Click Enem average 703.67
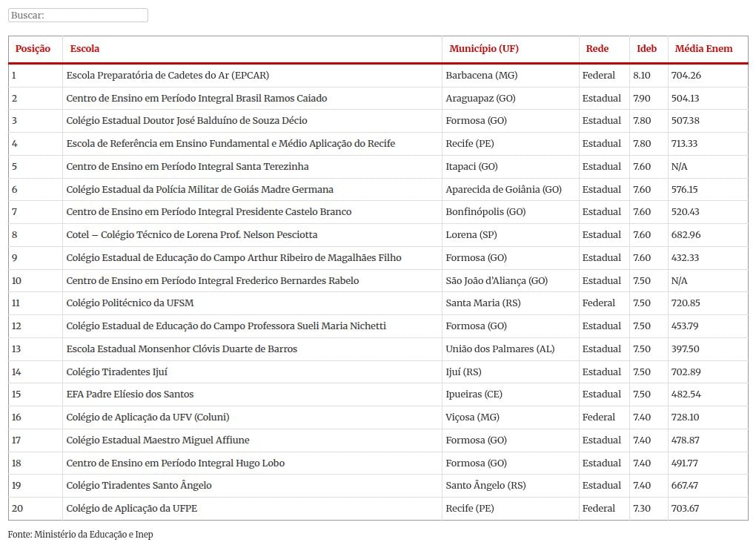Viewport: 756px width, 548px height. click(685, 509)
